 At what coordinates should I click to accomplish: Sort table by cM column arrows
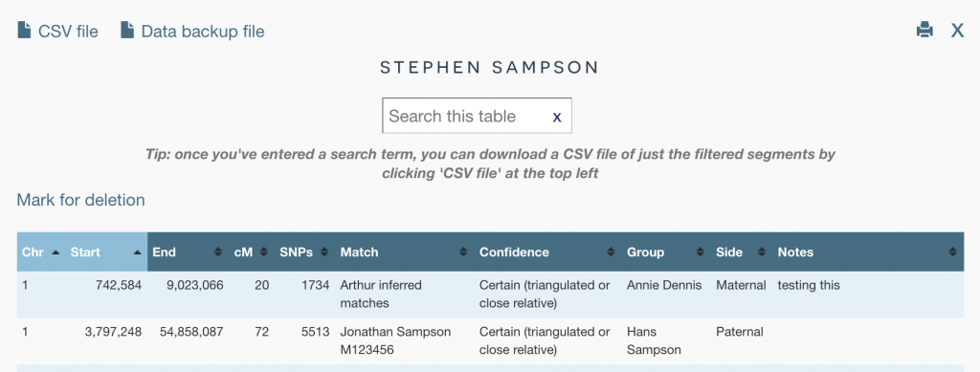pos(264,252)
